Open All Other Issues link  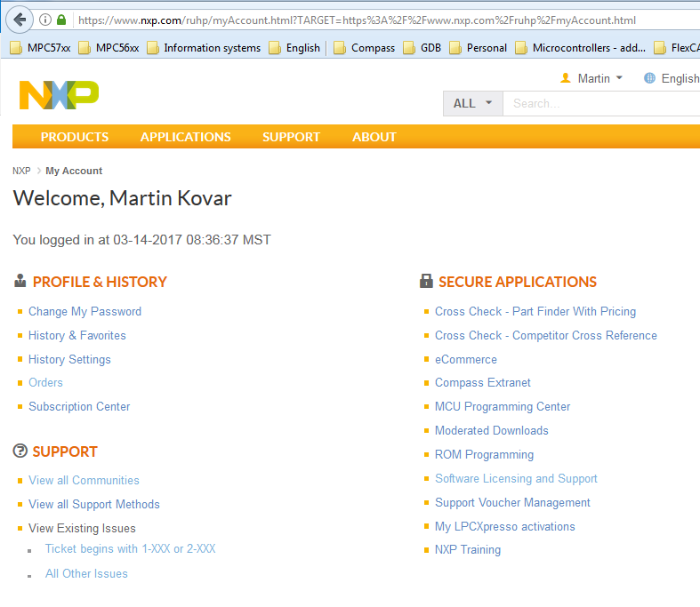point(86,573)
